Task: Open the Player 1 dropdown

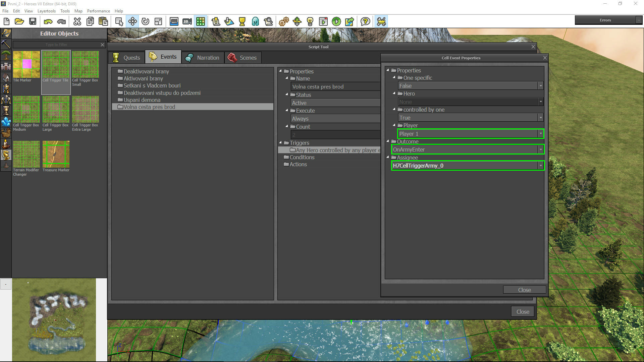Action: (x=471, y=134)
